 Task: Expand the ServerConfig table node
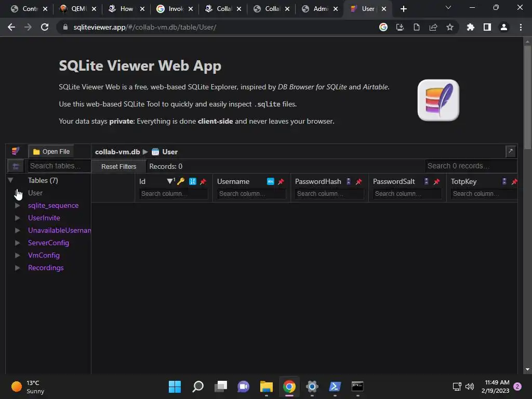click(17, 243)
